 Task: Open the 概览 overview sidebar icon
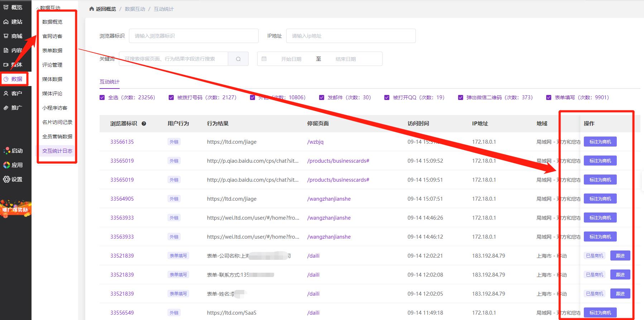pos(13,7)
